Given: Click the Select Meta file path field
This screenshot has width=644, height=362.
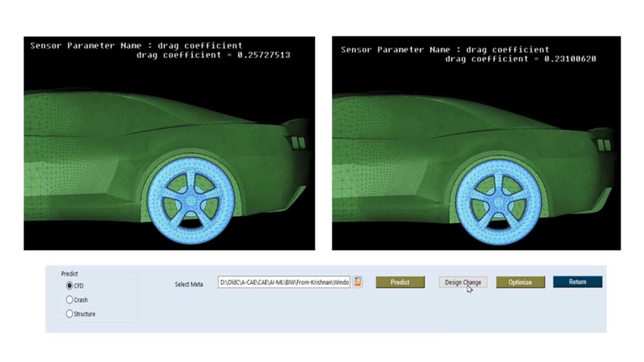Looking at the screenshot, I should 284,282.
